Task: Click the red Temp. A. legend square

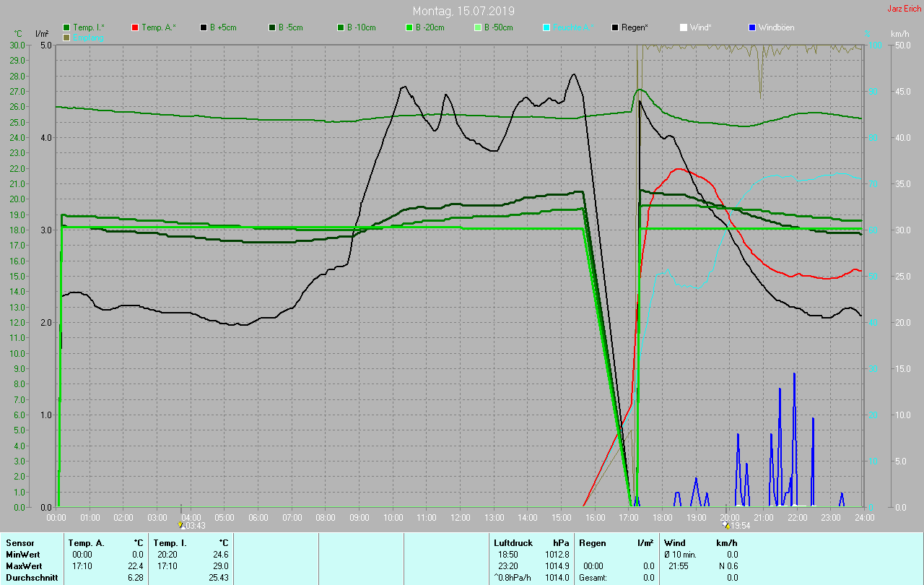Action: click(135, 27)
